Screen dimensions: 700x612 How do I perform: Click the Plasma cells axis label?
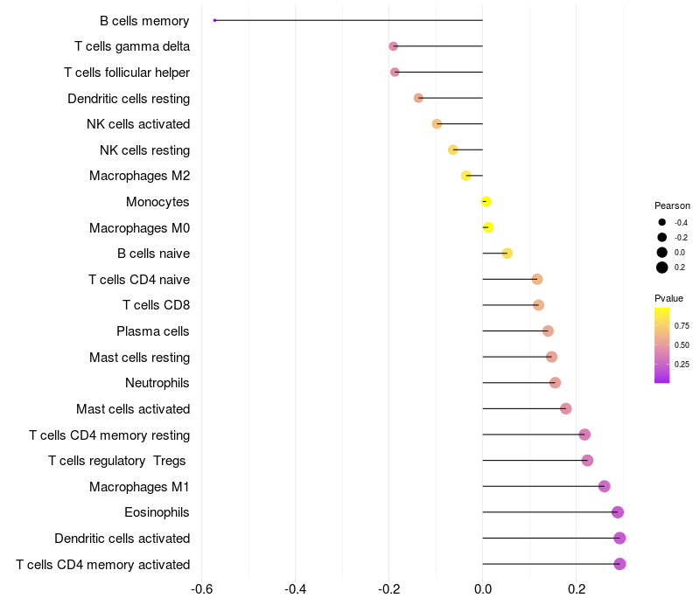click(153, 331)
